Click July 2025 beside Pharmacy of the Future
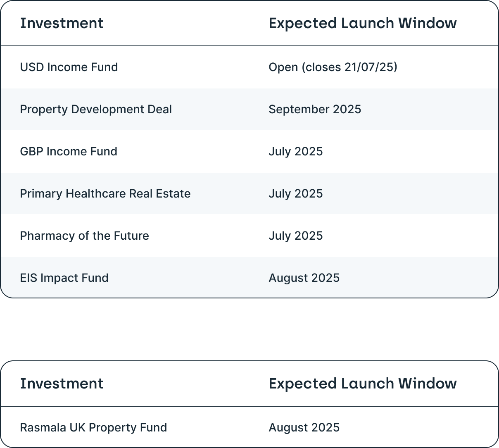The image size is (499, 448). click(295, 236)
